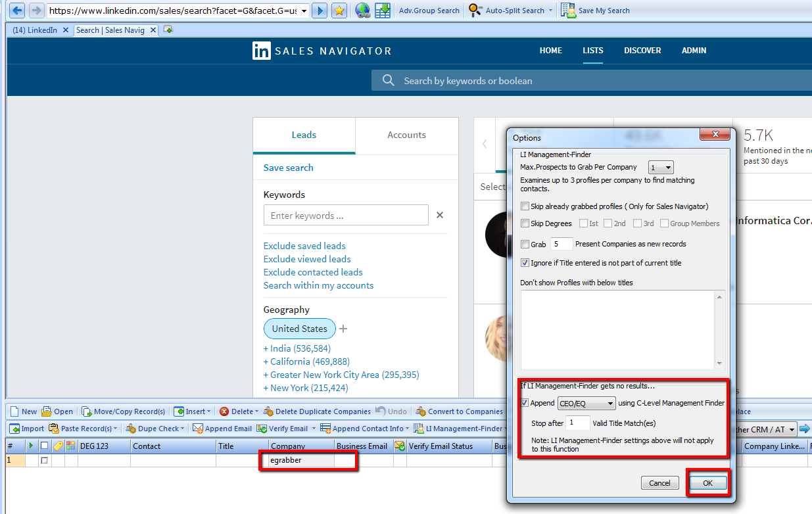Expand the Append Contact Info dropdown

click(x=408, y=429)
